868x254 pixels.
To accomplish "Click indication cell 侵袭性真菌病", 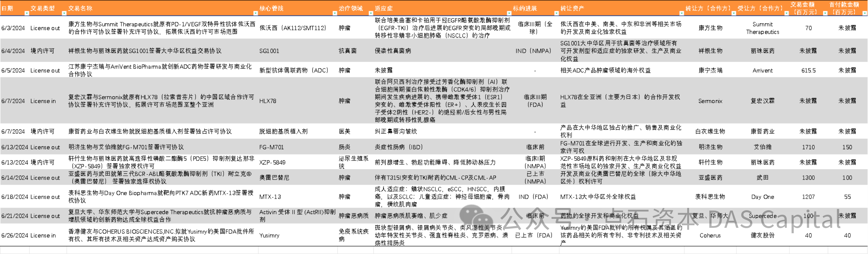I will (393, 51).
